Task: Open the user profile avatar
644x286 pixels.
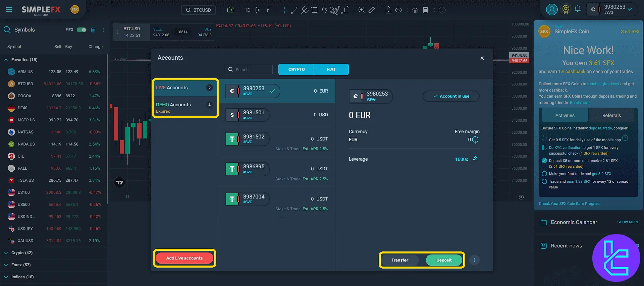Action: coord(552,9)
